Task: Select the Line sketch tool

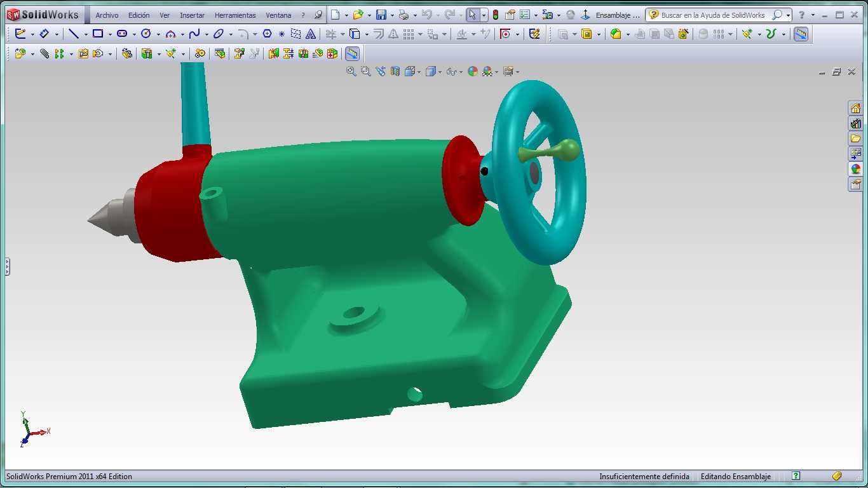Action: [74, 34]
